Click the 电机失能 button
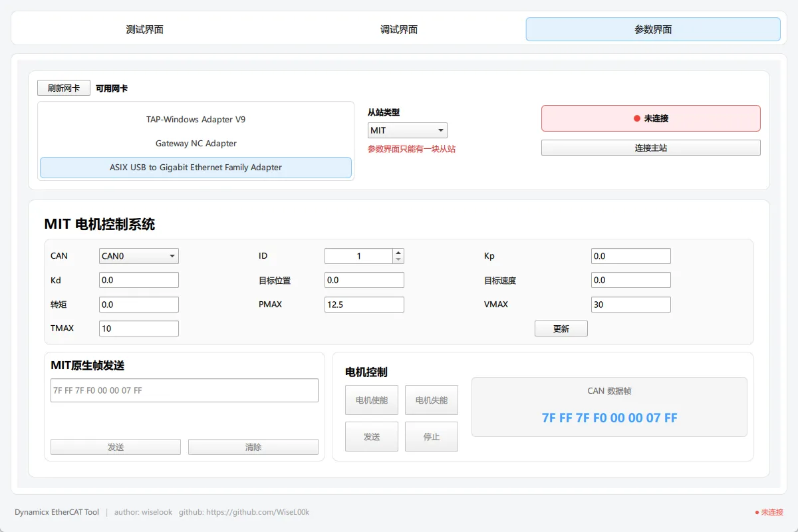 coord(432,400)
